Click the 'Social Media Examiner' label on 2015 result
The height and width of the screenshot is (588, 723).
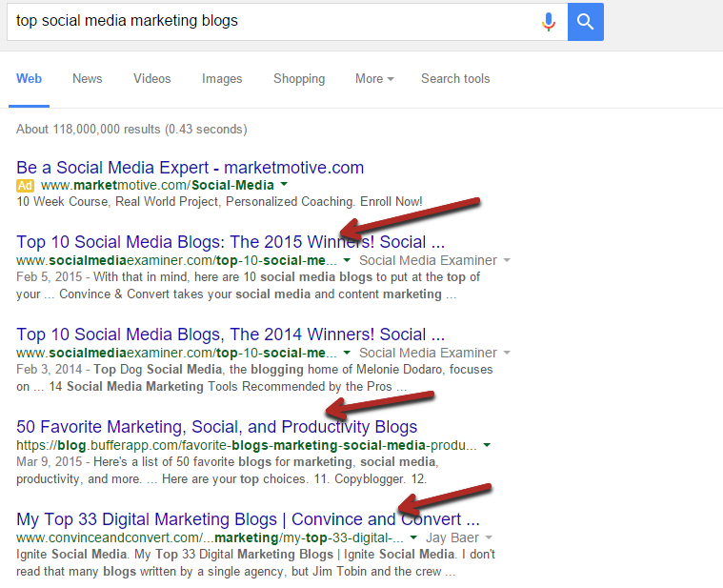click(x=428, y=260)
